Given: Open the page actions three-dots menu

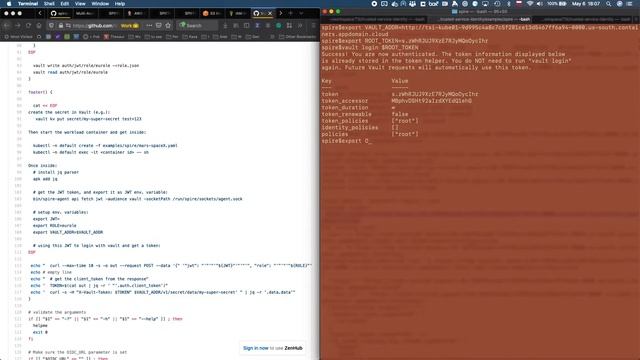Looking at the screenshot, I should tap(149, 25).
